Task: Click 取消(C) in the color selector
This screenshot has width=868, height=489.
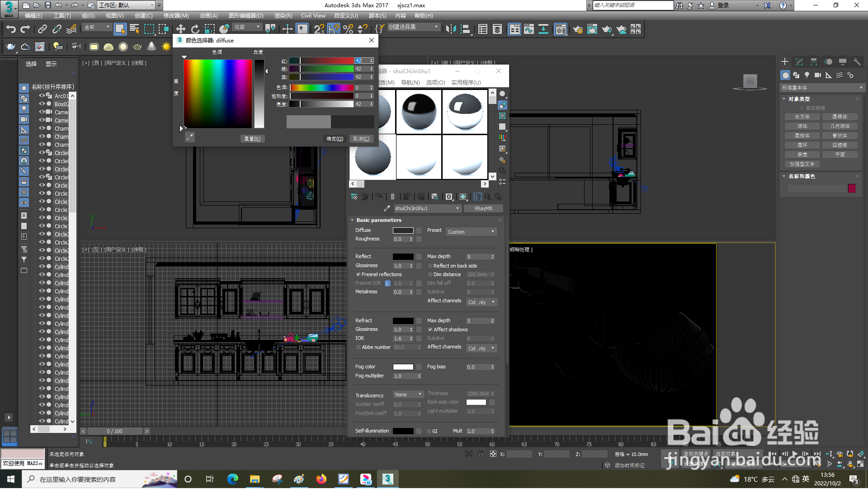Action: 361,139
